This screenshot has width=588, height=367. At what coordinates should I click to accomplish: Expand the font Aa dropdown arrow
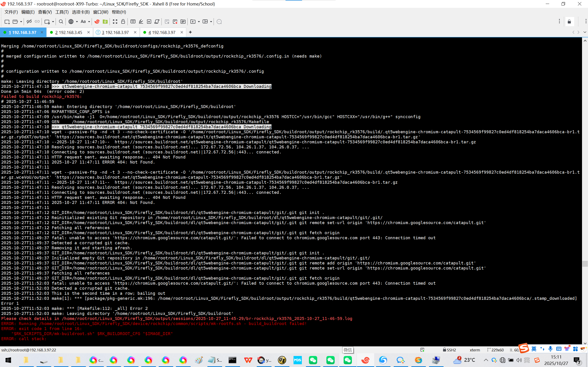[89, 22]
